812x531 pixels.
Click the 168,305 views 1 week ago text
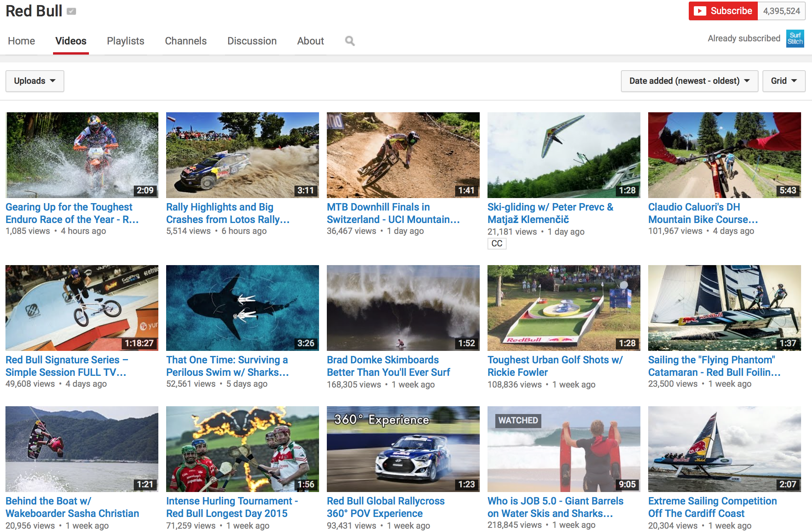(x=381, y=385)
